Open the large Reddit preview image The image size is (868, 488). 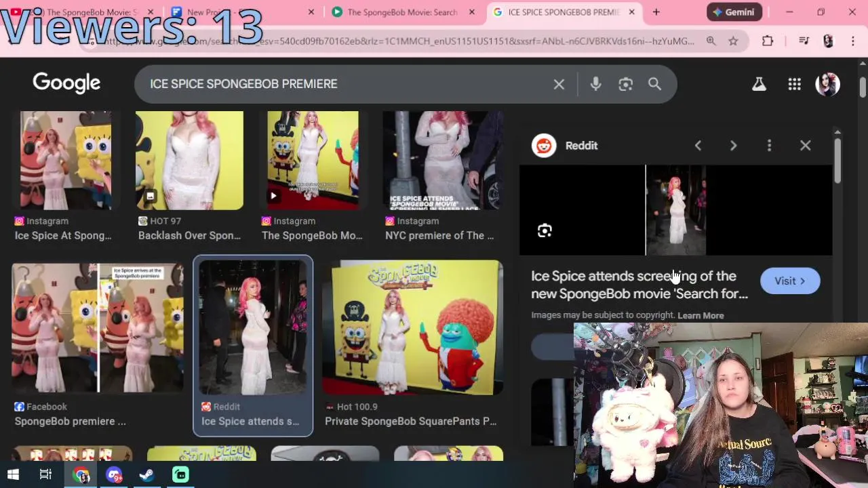tap(676, 210)
